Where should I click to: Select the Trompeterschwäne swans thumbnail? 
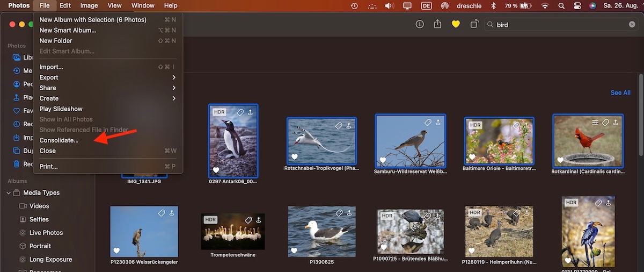[x=233, y=231]
